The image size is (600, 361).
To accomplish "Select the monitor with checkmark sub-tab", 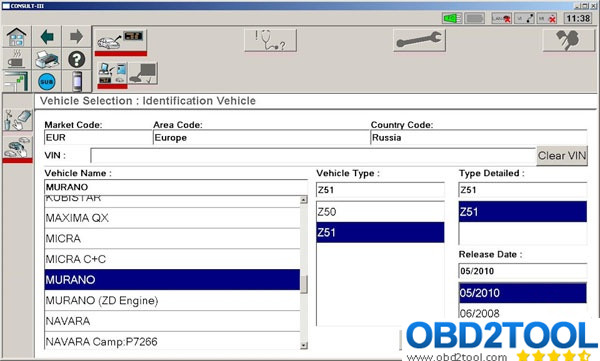I will pyautogui.click(x=143, y=74).
